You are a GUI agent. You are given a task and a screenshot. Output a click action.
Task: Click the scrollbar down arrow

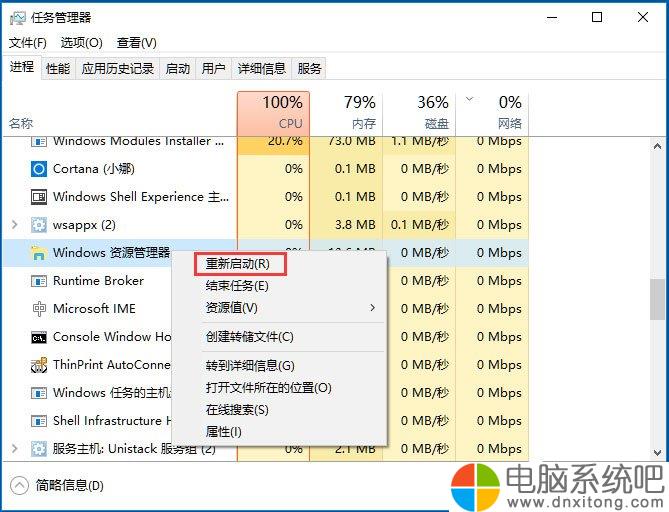657,453
